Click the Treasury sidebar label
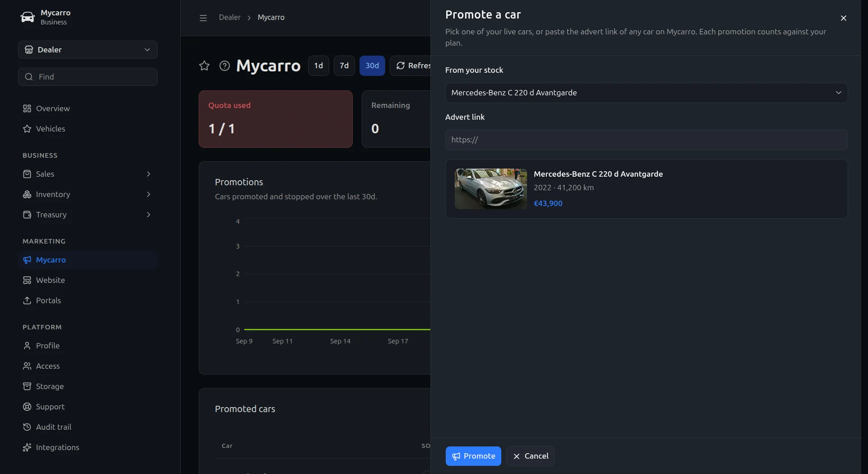The height and width of the screenshot is (474, 868). tap(51, 215)
